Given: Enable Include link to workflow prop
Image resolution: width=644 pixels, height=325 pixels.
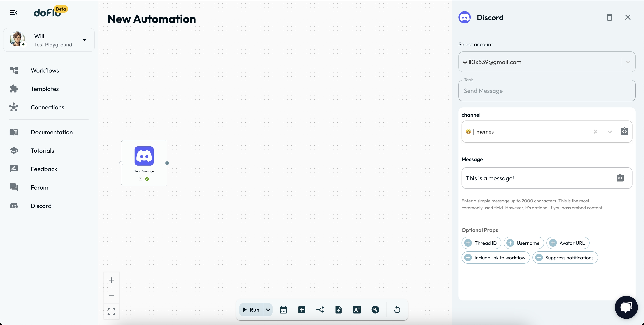Looking at the screenshot, I should (x=495, y=258).
